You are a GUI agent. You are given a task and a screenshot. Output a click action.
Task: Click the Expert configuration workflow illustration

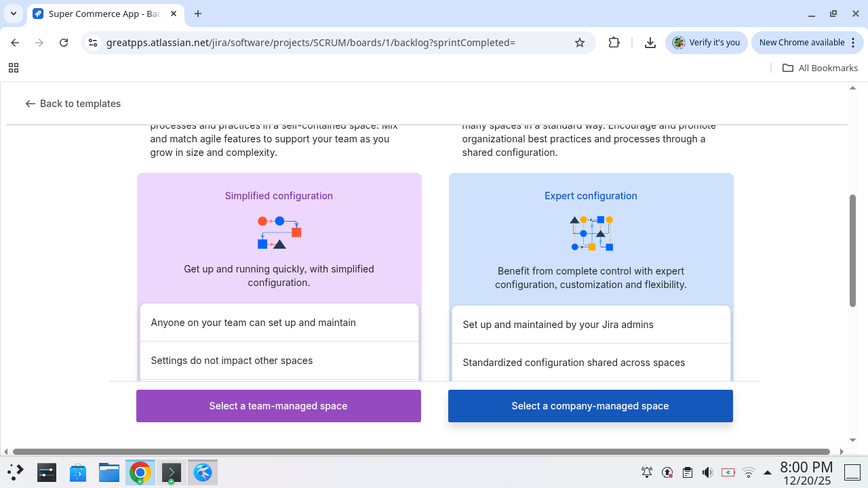click(x=591, y=233)
